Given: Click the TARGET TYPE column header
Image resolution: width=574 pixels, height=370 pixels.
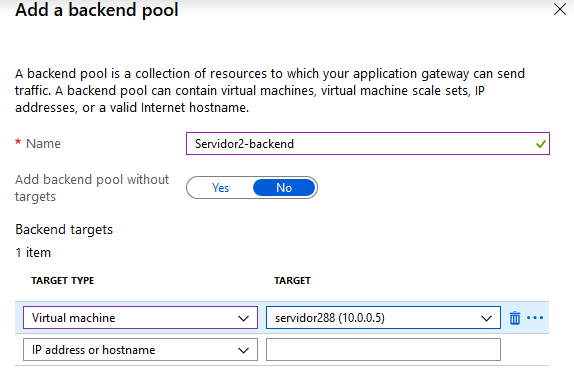Looking at the screenshot, I should click(x=63, y=281).
